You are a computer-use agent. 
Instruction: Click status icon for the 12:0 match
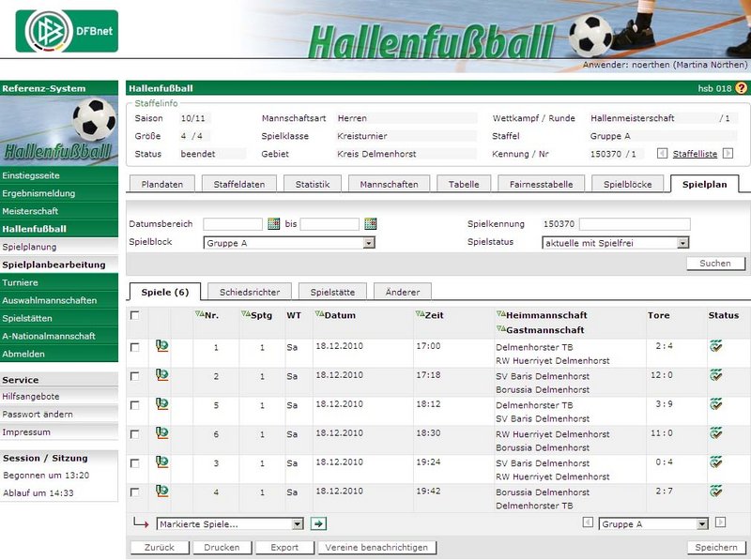tap(716, 375)
